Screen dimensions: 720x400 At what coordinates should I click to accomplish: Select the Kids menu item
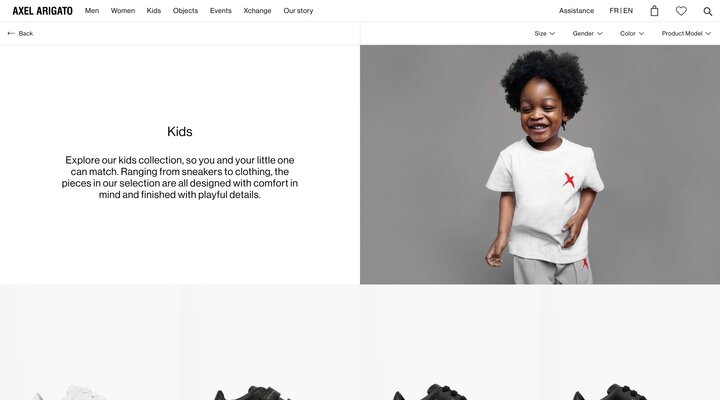click(154, 11)
